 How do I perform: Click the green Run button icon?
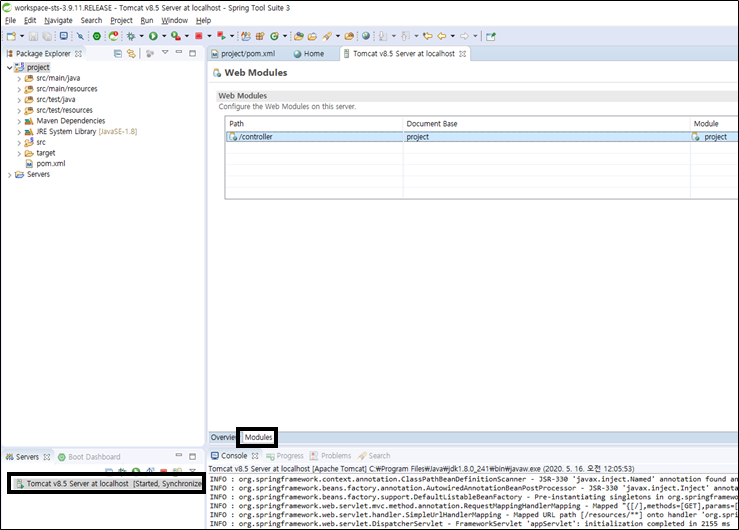coord(153,36)
